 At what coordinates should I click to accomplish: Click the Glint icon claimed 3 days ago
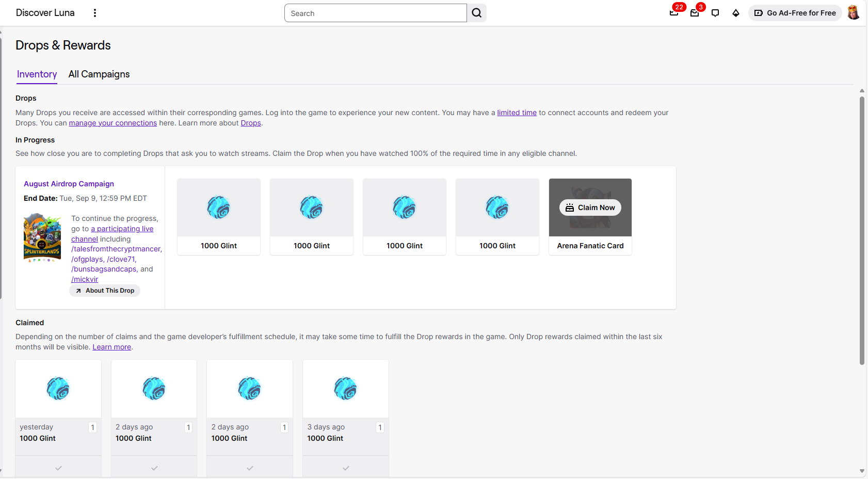[346, 389]
